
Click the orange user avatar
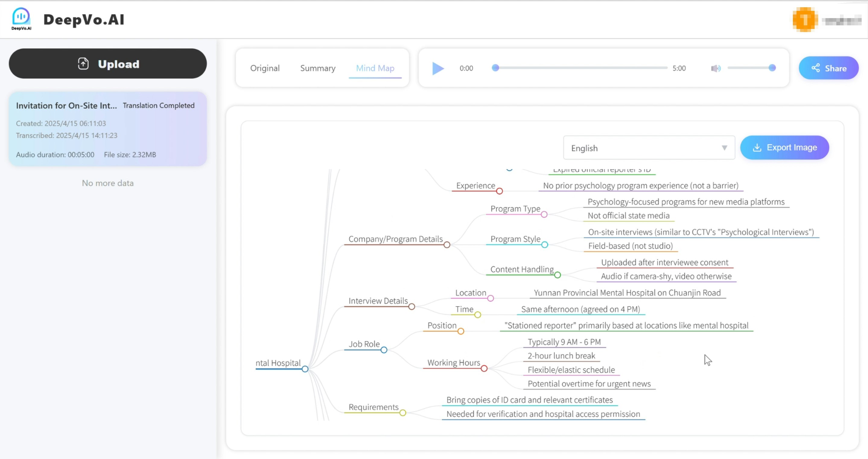coord(805,20)
